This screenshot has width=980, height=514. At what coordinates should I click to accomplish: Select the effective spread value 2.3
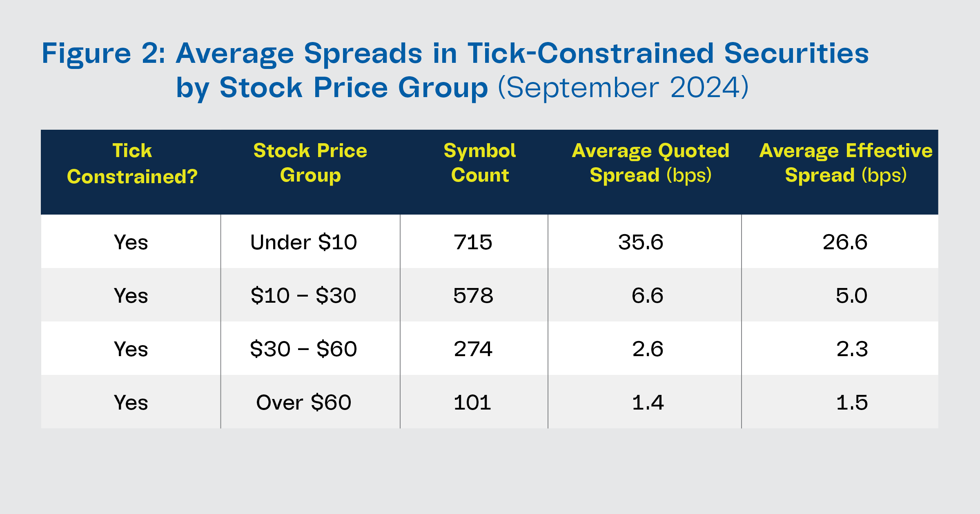point(852,349)
